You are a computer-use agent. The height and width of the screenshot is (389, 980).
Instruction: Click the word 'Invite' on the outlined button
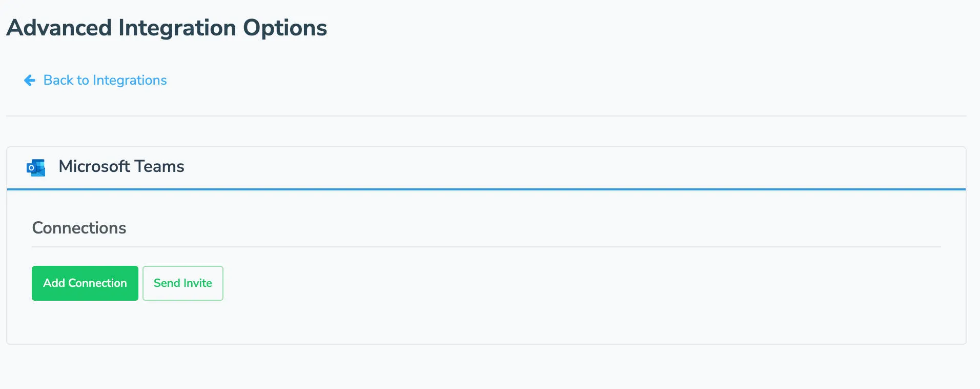click(197, 283)
